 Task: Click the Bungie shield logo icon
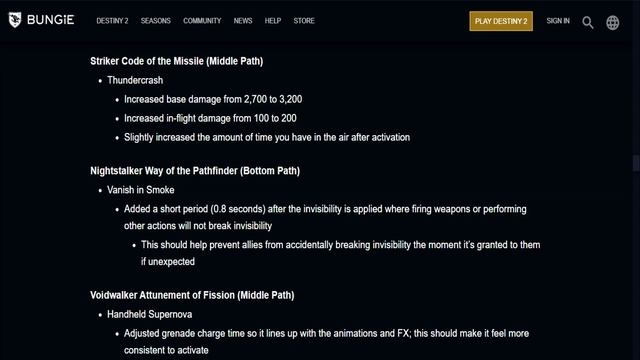coord(15,20)
